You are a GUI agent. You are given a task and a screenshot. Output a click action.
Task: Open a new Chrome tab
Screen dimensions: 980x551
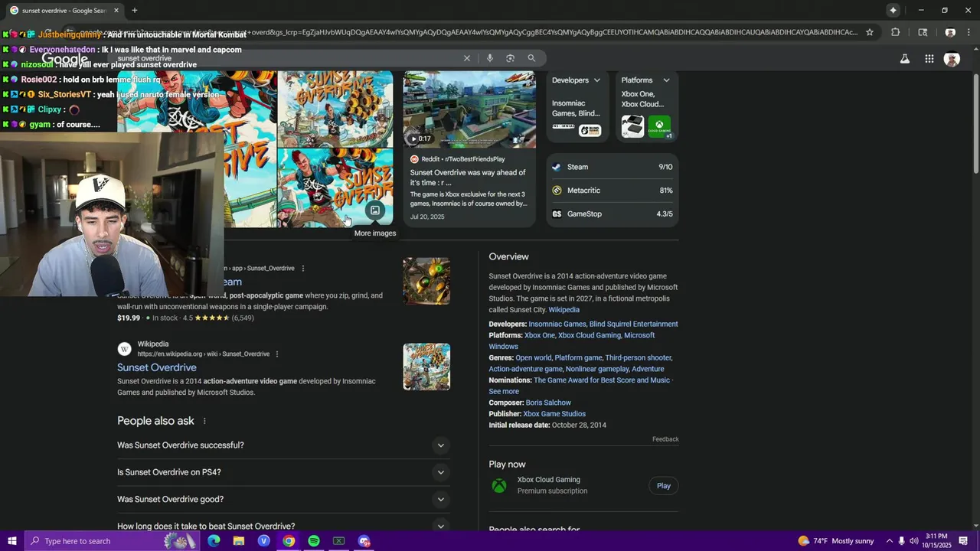click(135, 10)
